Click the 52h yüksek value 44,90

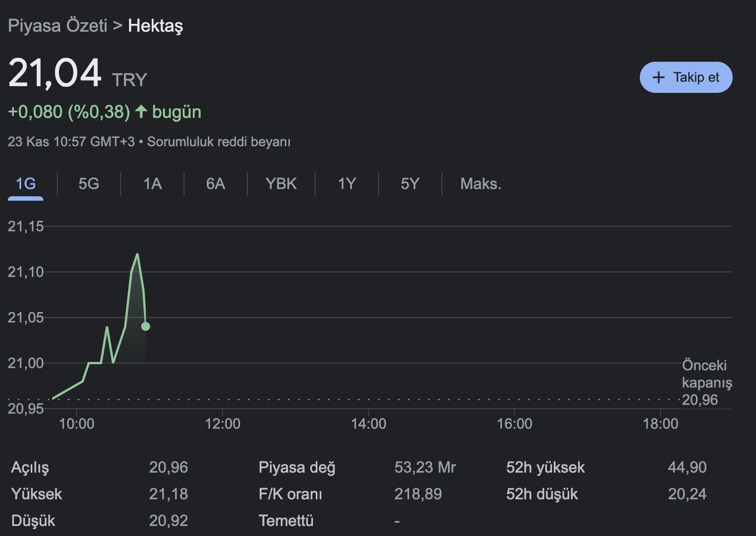click(687, 468)
